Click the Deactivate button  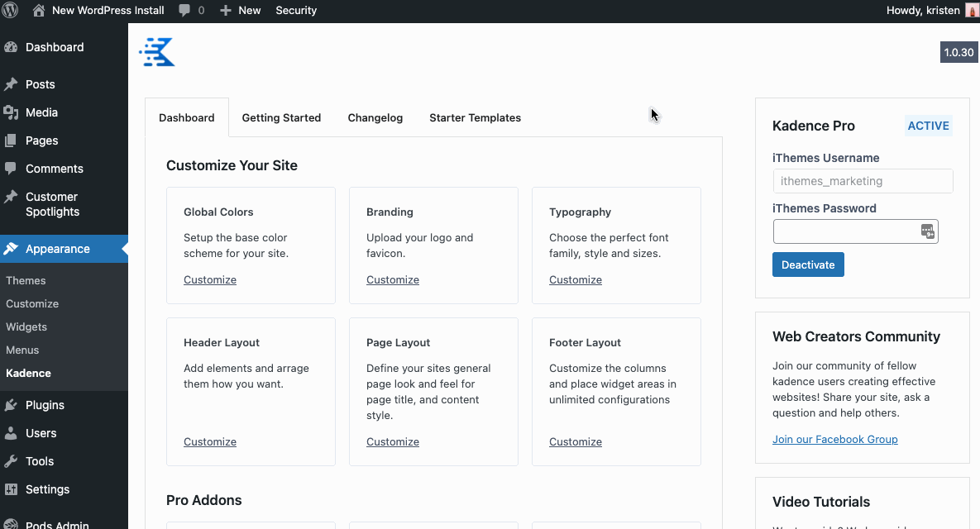tap(808, 264)
